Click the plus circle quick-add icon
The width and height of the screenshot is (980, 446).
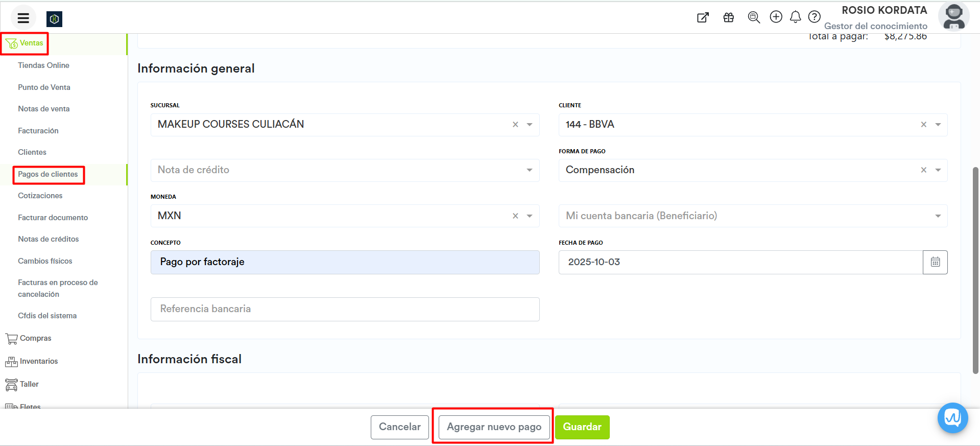pyautogui.click(x=776, y=17)
